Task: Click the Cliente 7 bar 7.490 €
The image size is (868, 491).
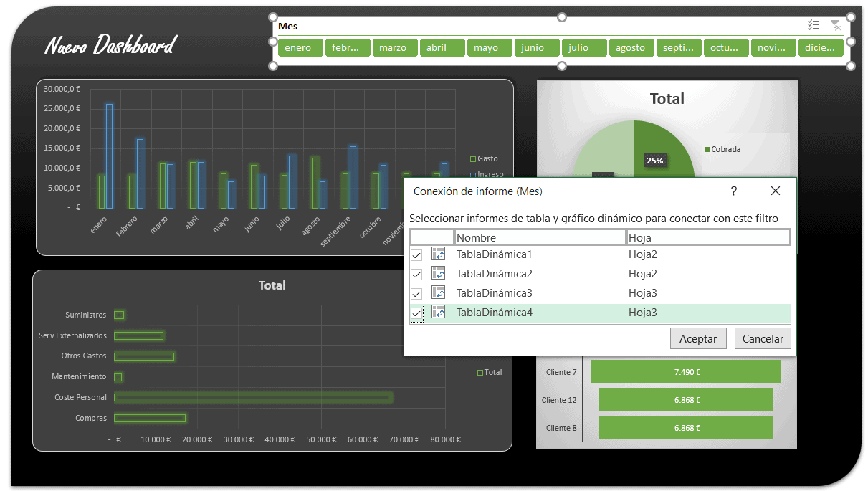Action: coord(686,372)
